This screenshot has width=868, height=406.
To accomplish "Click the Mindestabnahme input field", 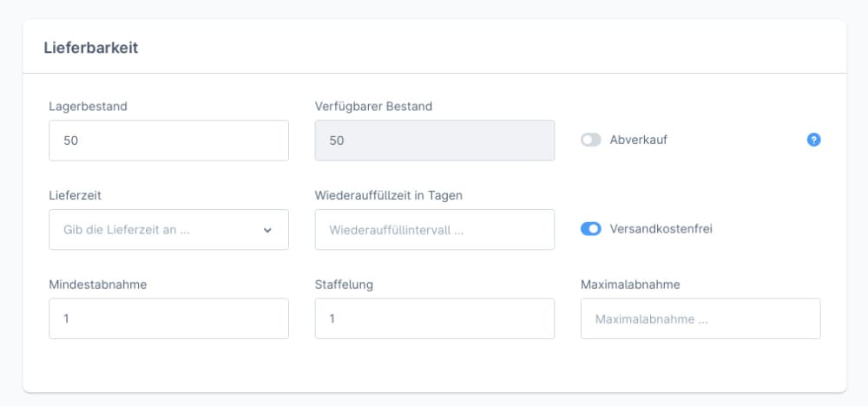I will (x=168, y=318).
